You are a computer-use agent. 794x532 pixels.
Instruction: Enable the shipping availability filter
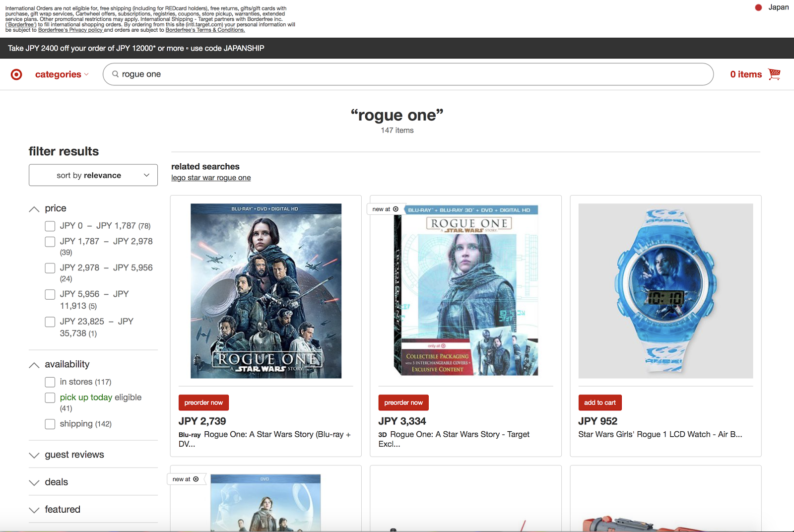[x=50, y=424]
